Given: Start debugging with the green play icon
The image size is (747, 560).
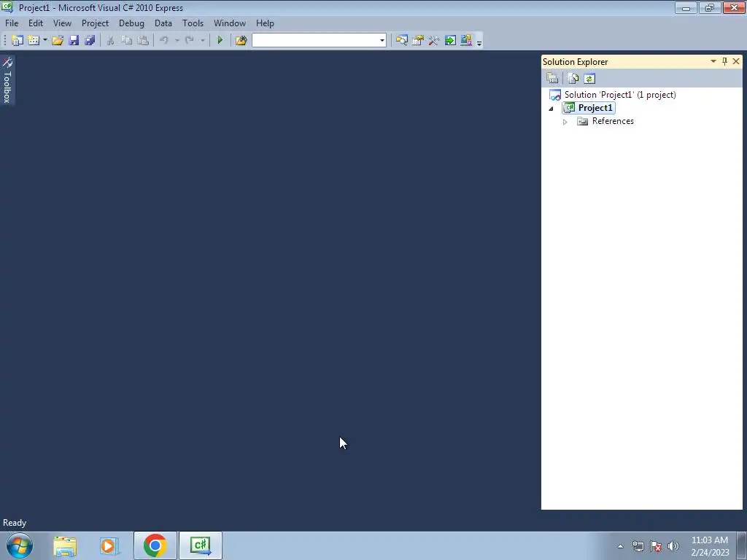Looking at the screenshot, I should [x=220, y=41].
